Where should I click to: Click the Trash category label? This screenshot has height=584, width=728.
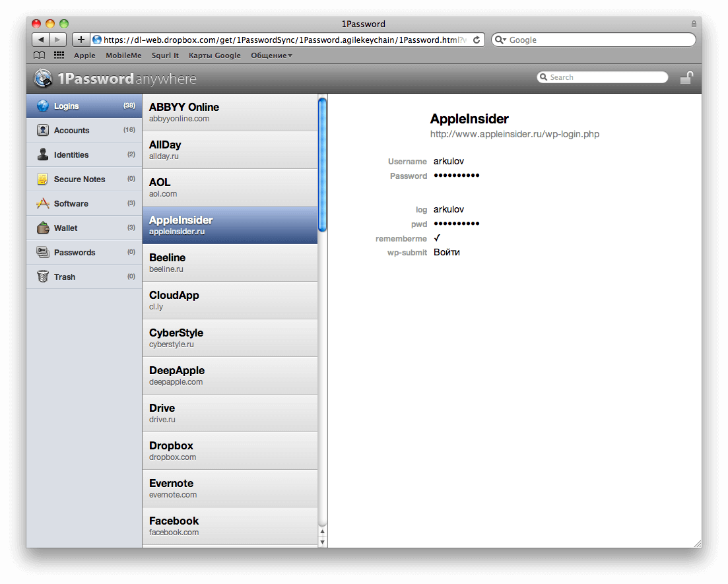pyautogui.click(x=65, y=277)
